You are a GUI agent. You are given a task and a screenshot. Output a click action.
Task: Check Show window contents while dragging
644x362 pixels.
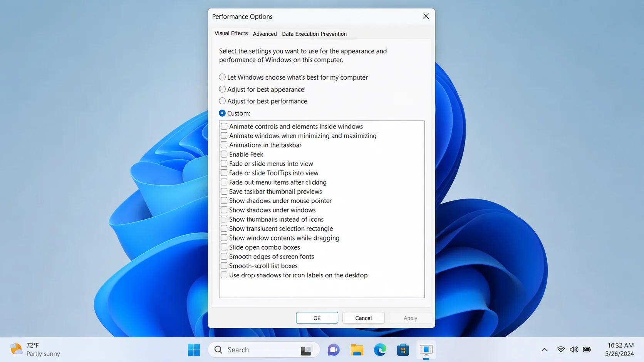(224, 238)
